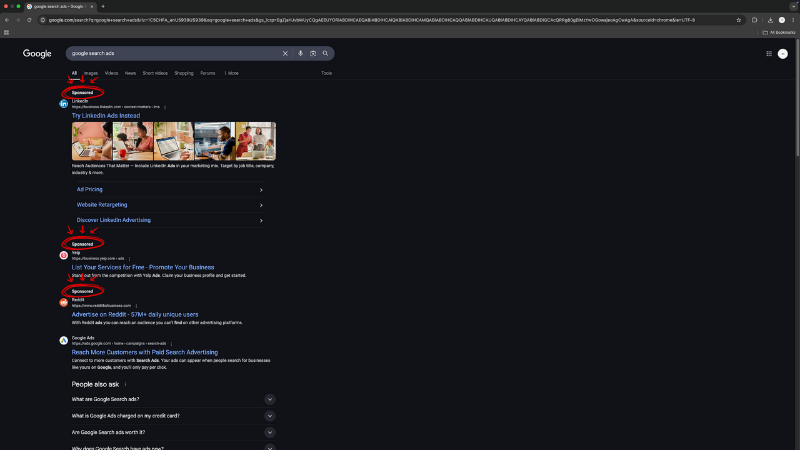800x450 pixels.
Task: Click first LinkedIn ad image with laptop
Action: tap(92, 141)
